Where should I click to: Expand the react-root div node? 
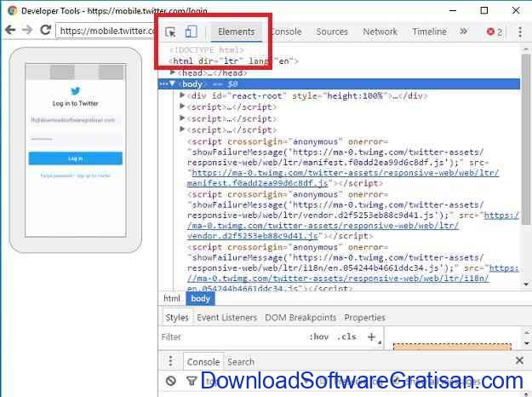coord(182,95)
